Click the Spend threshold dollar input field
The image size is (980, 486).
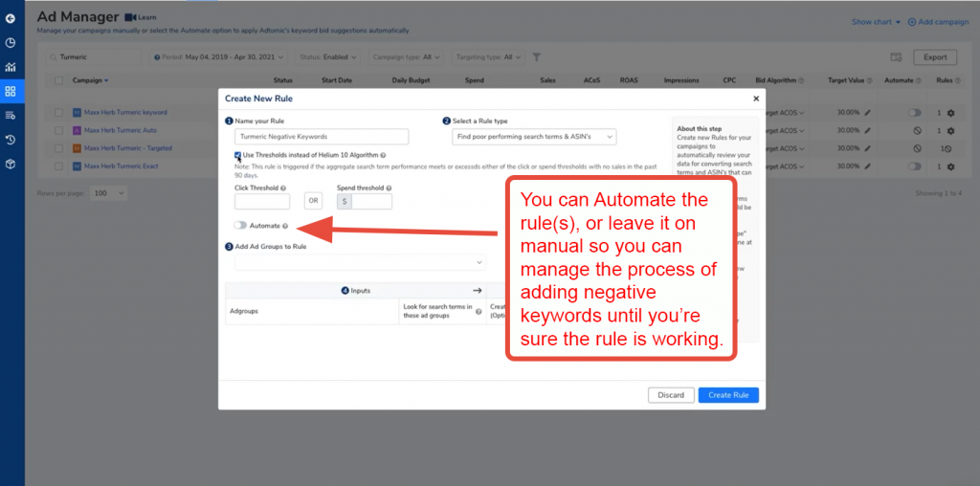371,202
